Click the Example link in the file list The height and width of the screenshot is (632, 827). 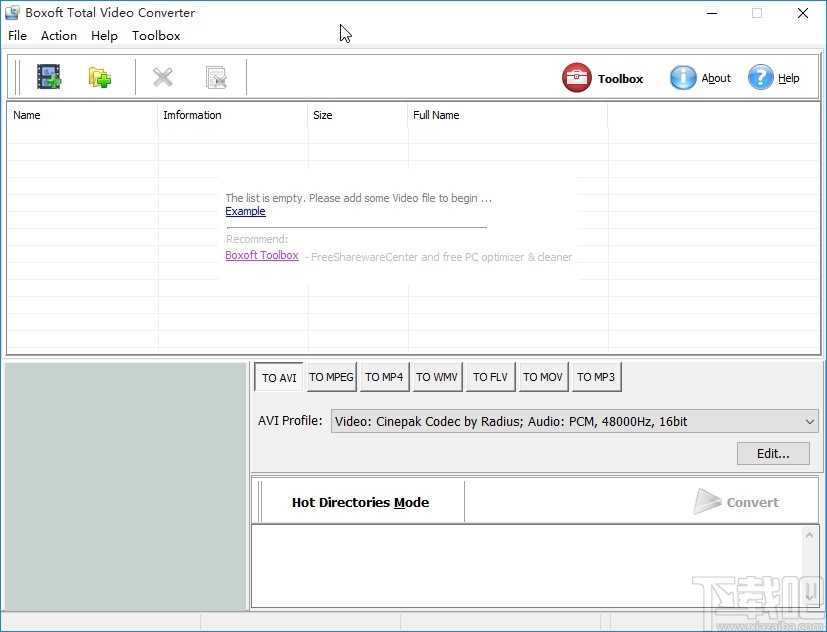[245, 211]
